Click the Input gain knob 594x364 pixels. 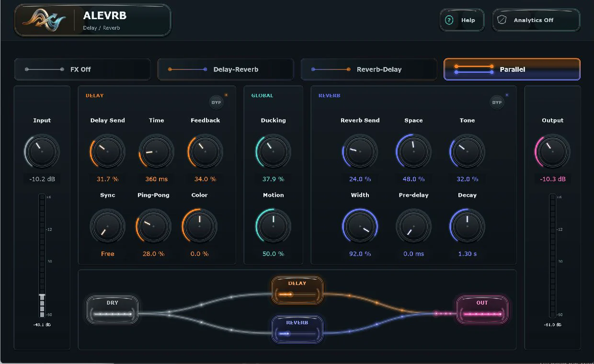[42, 151]
